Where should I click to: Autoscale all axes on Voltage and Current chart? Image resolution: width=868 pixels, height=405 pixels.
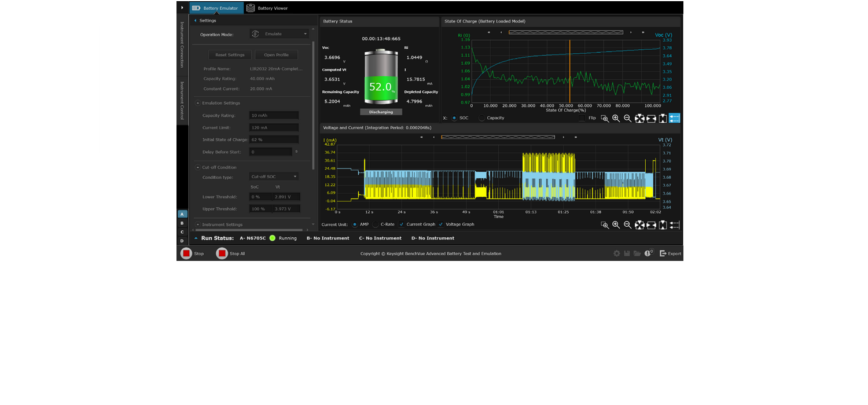pos(639,225)
